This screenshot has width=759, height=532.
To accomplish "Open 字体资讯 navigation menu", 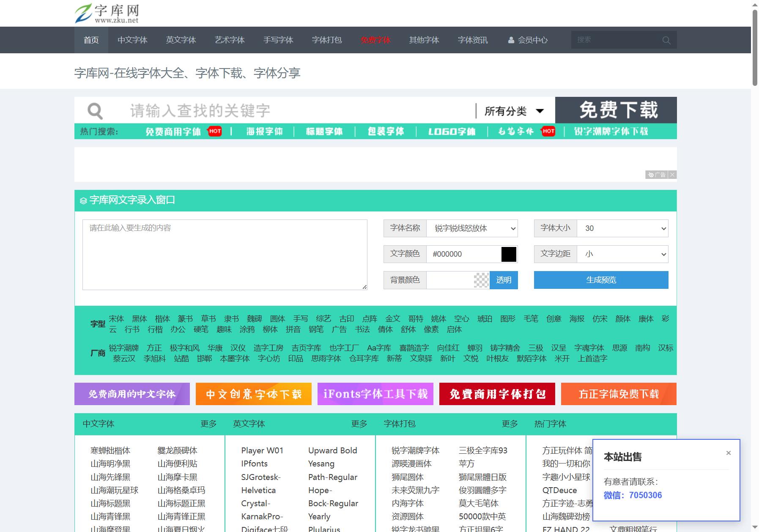I will (x=473, y=40).
